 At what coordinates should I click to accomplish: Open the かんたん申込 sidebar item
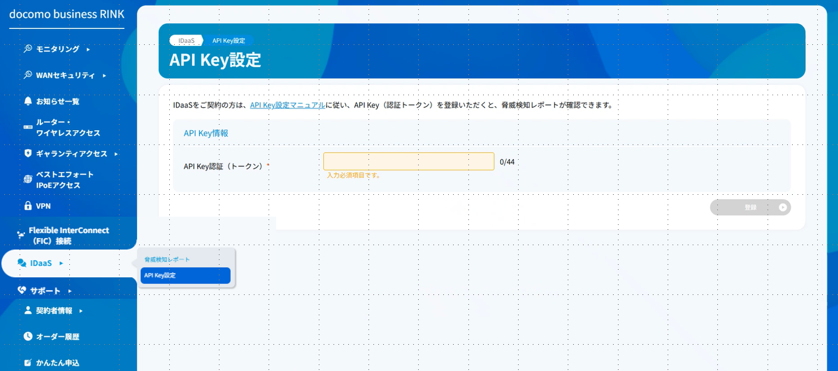click(x=58, y=362)
